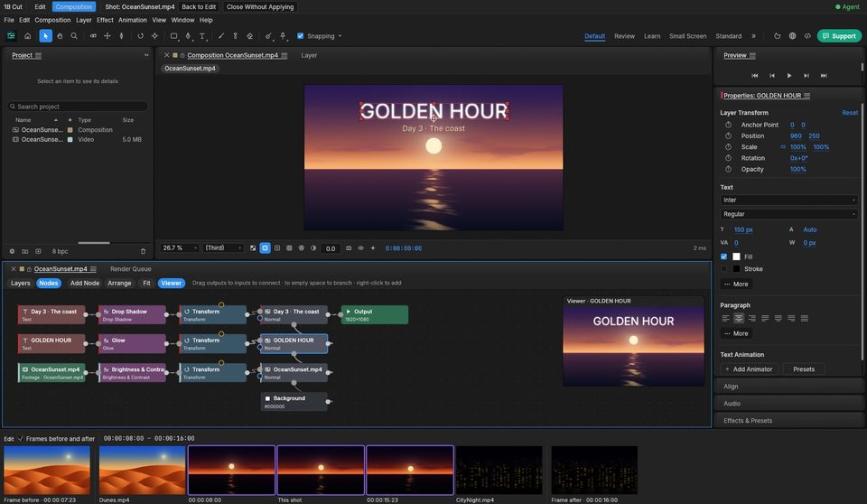Jump to last frame in Preview
This screenshot has height=504, width=867.
[x=824, y=76]
